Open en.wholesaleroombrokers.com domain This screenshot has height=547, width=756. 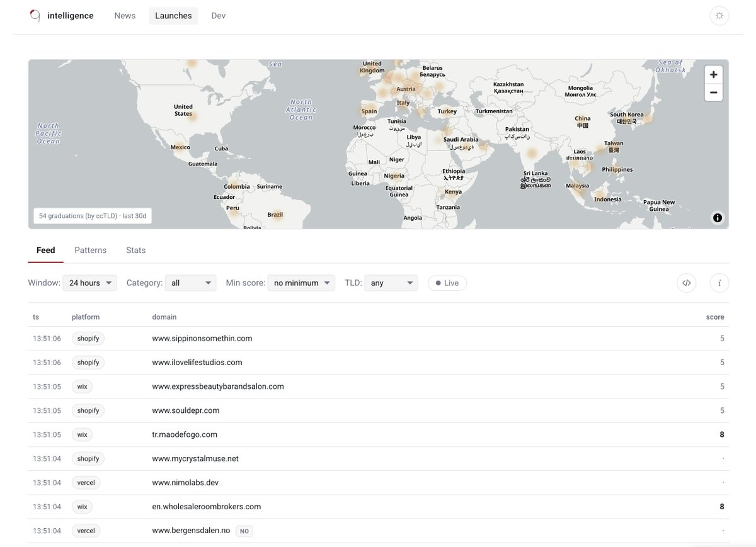pyautogui.click(x=207, y=507)
